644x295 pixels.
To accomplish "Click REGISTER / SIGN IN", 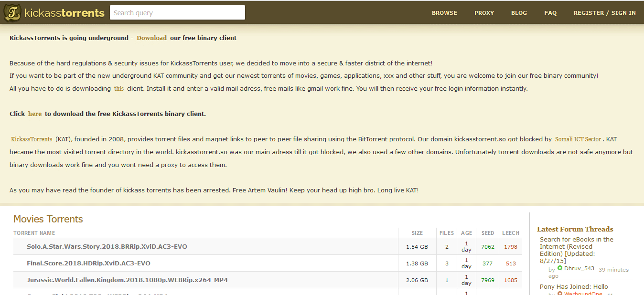I will (604, 13).
